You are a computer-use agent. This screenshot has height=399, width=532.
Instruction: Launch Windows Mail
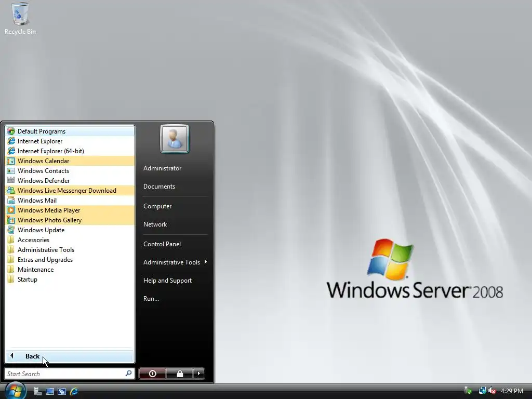pyautogui.click(x=70, y=200)
